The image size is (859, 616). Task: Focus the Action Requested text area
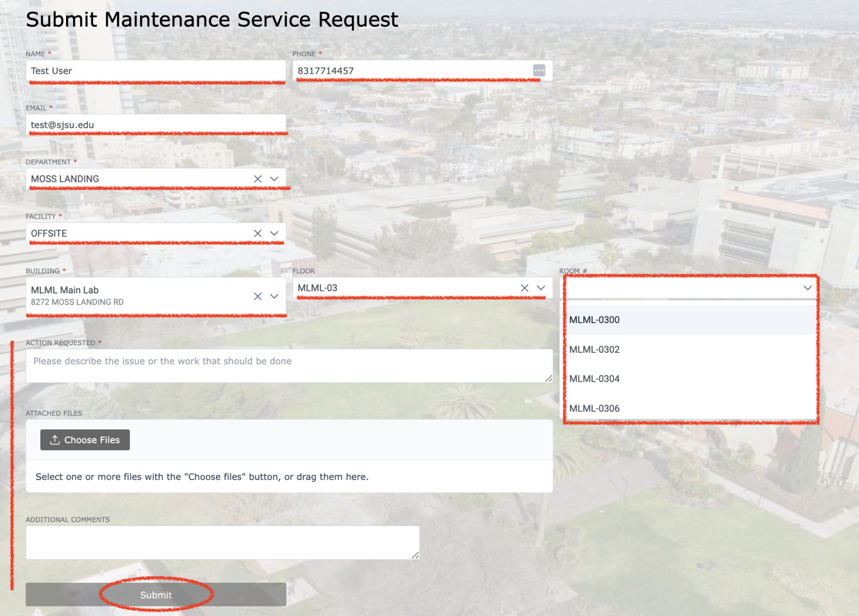coord(289,366)
